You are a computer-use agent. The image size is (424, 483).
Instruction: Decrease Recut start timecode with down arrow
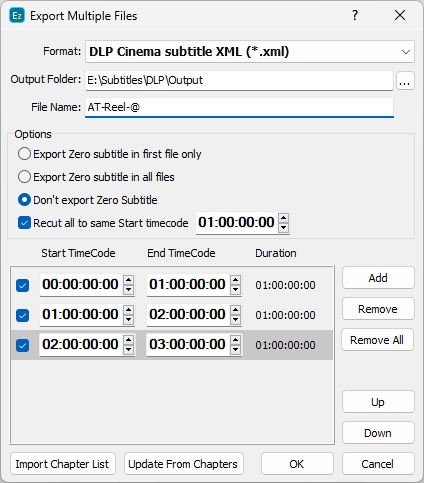click(x=283, y=227)
